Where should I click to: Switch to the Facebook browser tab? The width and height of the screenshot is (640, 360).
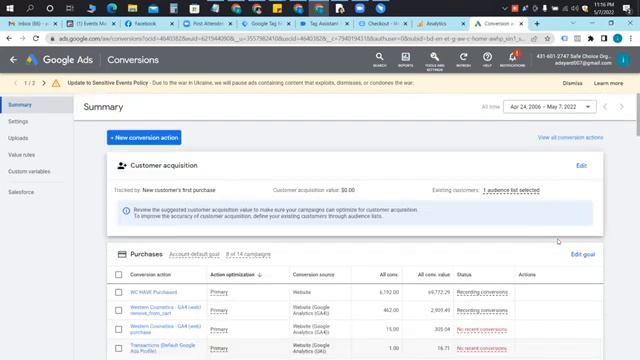(149, 24)
